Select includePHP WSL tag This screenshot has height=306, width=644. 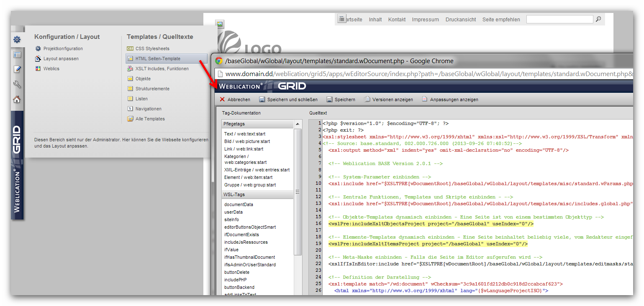[236, 280]
